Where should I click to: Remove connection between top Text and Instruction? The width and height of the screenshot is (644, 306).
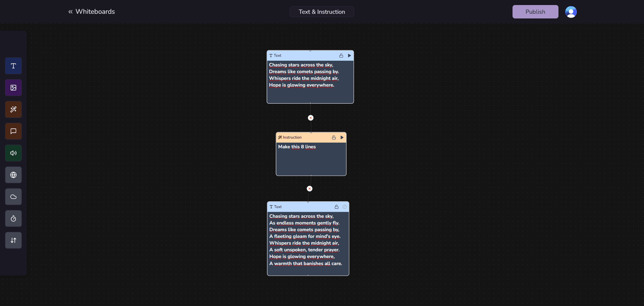coord(311,118)
